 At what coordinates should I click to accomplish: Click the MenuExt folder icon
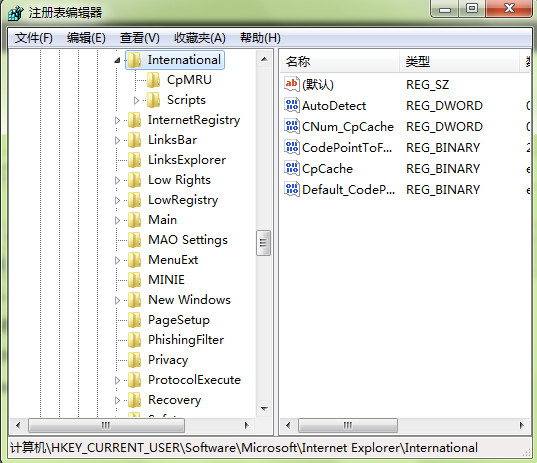pyautogui.click(x=134, y=260)
